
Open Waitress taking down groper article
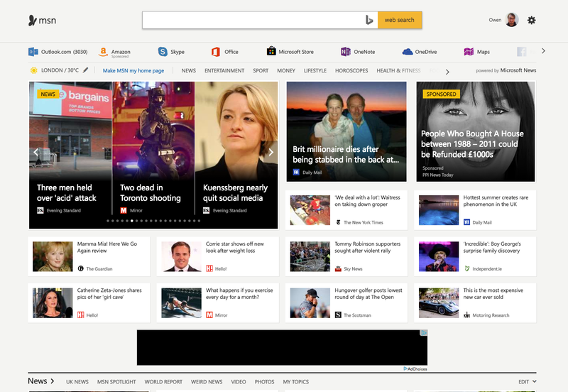point(346,210)
